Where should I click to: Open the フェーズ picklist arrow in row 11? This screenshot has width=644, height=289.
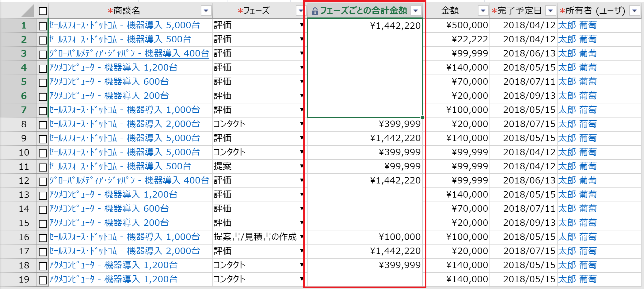point(302,166)
